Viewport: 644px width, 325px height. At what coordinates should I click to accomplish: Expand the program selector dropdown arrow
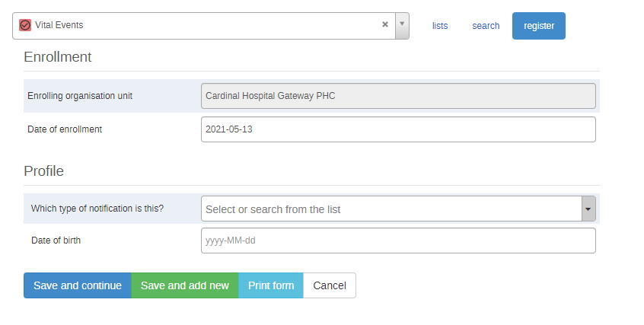click(402, 25)
